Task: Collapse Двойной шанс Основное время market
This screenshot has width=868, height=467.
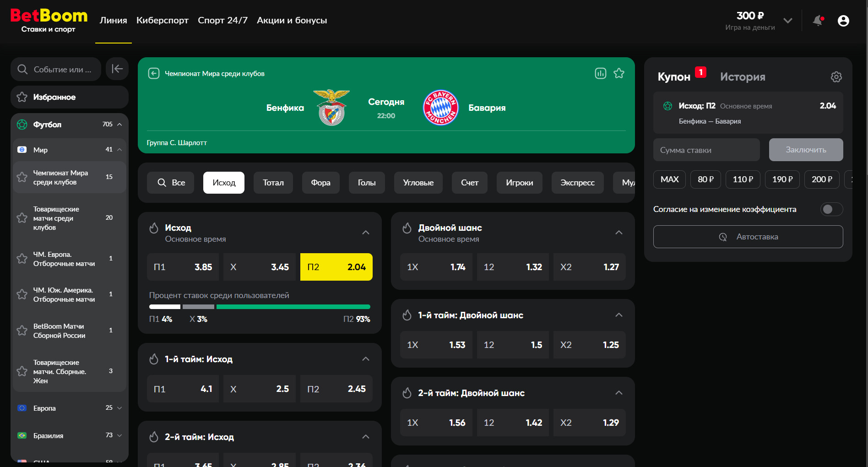Action: click(619, 233)
